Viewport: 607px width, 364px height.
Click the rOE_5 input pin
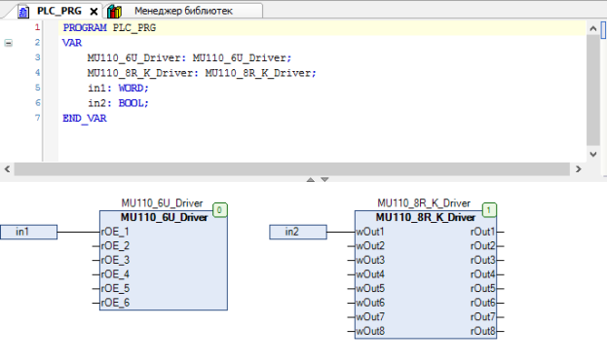pyautogui.click(x=115, y=288)
